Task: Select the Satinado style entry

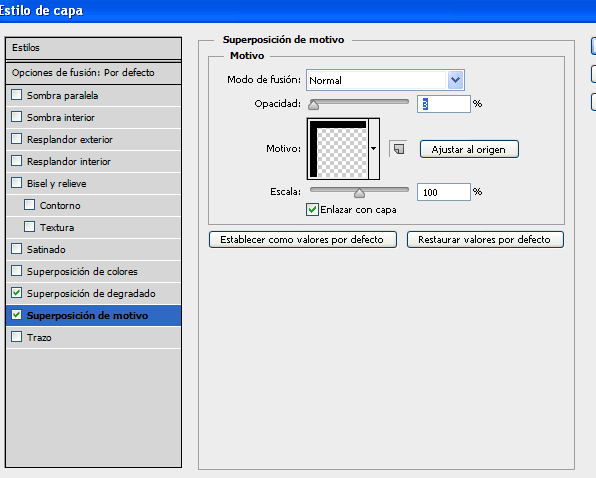Action: [x=94, y=250]
